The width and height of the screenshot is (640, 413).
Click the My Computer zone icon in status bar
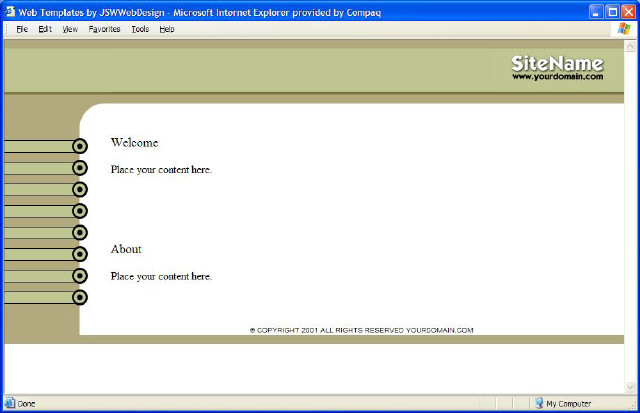tap(538, 403)
